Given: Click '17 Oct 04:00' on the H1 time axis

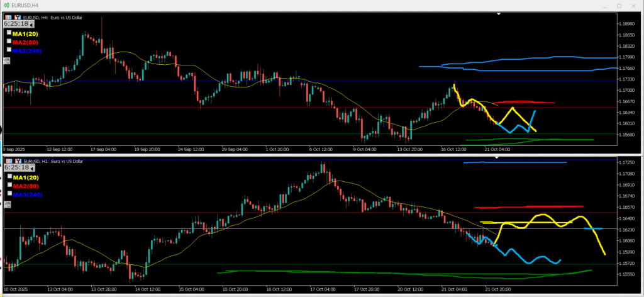Looking at the screenshot, I should pos(323,288).
